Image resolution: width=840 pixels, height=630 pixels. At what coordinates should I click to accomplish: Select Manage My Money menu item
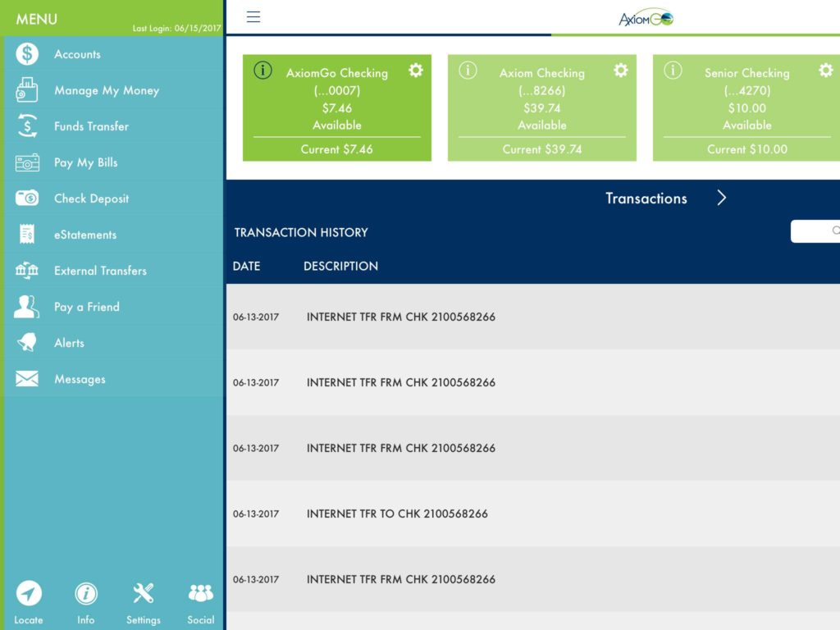(x=113, y=90)
